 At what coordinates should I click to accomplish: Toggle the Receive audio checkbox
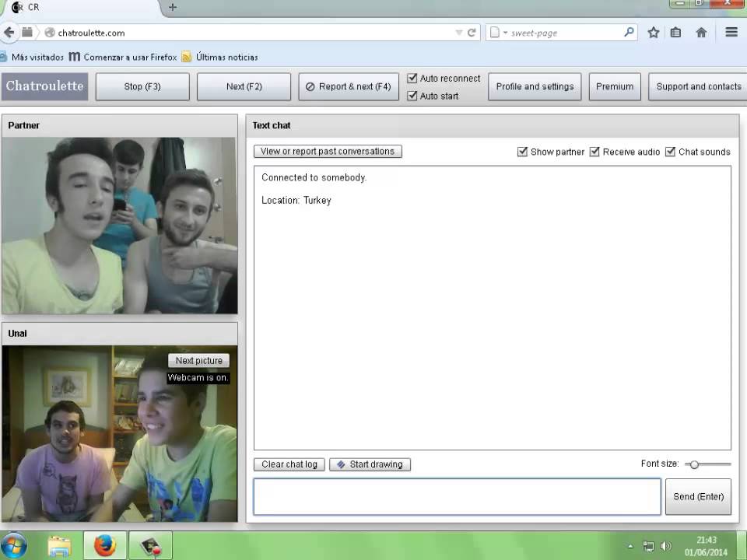(x=594, y=152)
